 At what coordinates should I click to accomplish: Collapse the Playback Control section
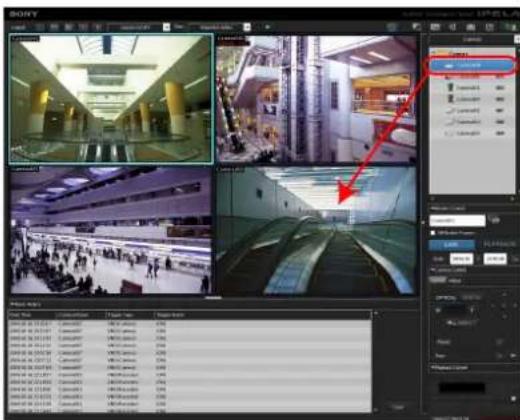click(x=433, y=367)
